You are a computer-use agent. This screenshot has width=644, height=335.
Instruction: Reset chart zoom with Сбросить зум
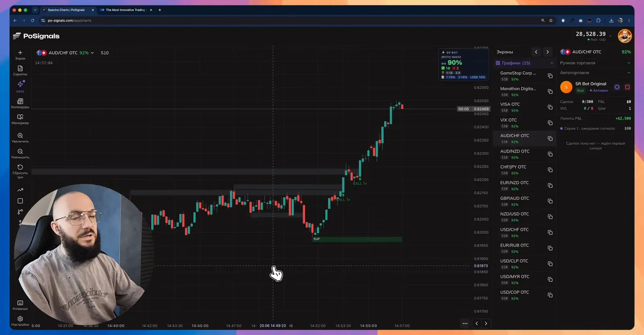point(20,171)
